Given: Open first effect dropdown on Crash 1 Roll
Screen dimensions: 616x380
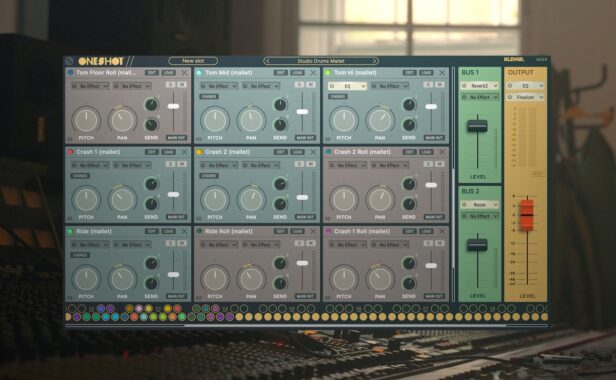Looking at the screenshot, I should coord(347,244).
